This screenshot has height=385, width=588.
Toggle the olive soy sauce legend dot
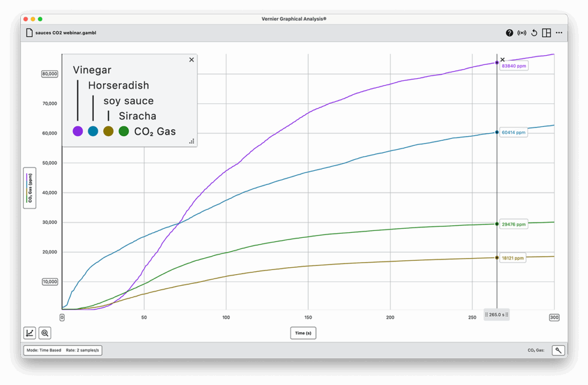pos(108,132)
